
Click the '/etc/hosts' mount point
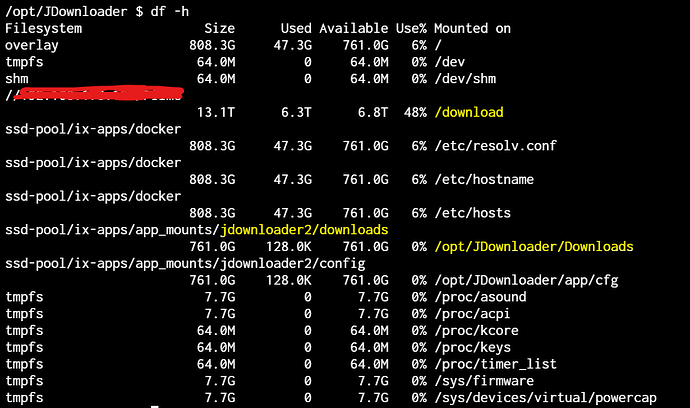pos(473,213)
